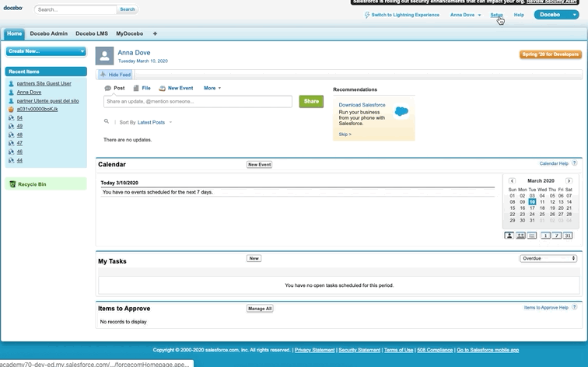Expand the More feed actions menu
The height and width of the screenshot is (367, 588).
click(212, 88)
